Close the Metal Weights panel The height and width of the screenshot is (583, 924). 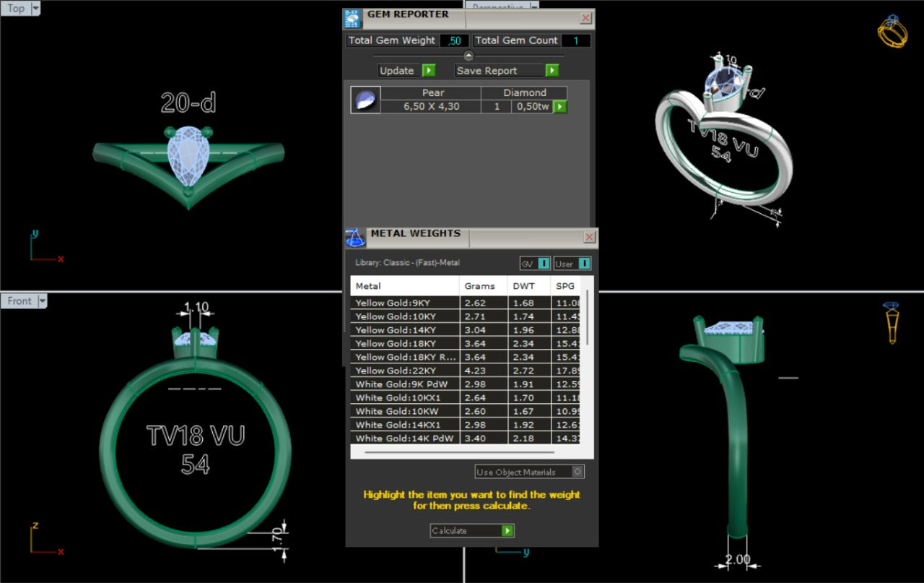tap(590, 237)
